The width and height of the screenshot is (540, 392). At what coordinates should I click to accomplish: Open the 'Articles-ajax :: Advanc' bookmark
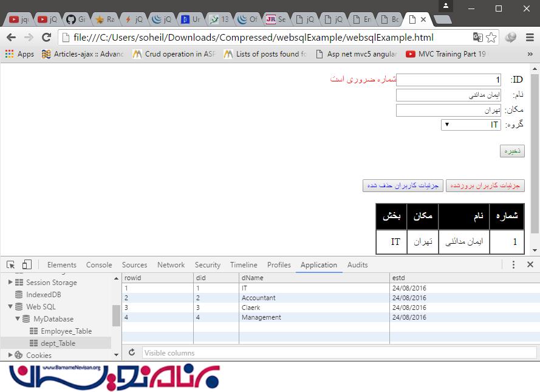[x=83, y=54]
